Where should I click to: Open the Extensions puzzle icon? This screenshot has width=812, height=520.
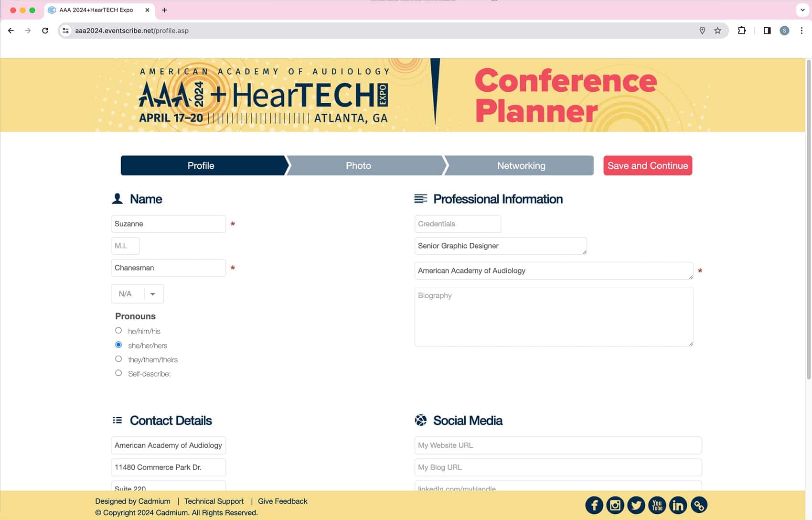click(742, 31)
